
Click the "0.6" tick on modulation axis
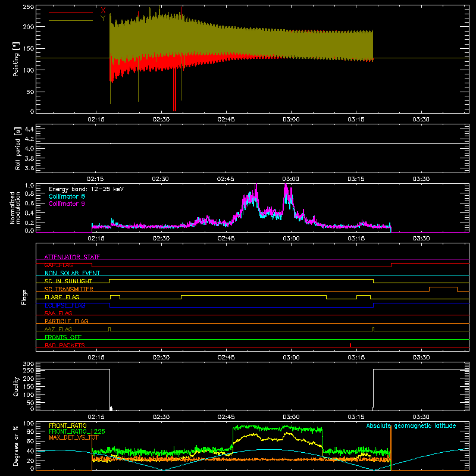pos(29,203)
